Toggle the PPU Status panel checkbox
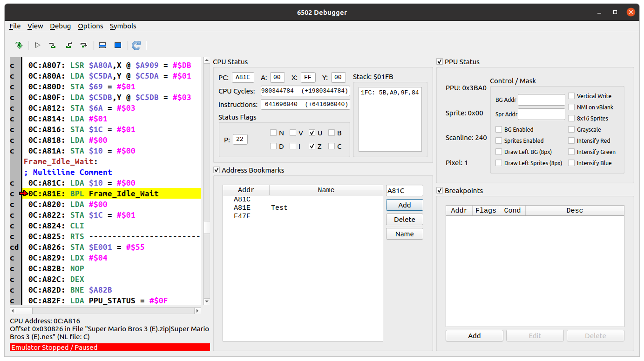Viewport: 644px width, 361px height. [x=440, y=61]
